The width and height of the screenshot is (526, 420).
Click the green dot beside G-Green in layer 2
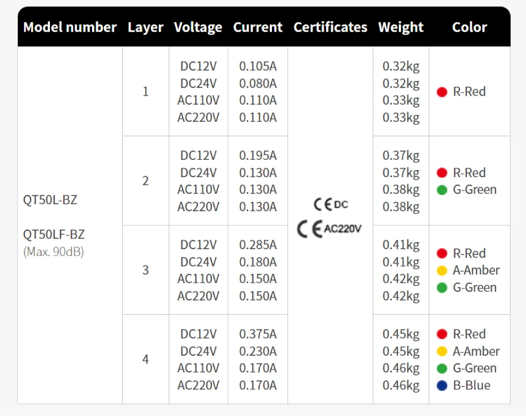442,190
